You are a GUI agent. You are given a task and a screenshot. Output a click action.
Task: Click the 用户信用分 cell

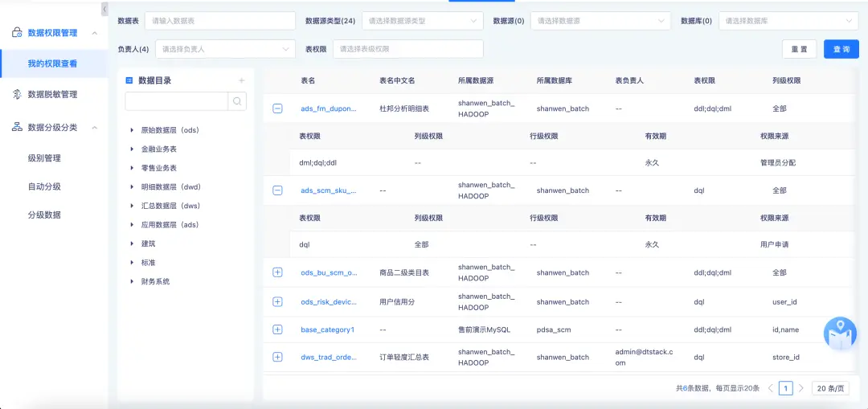pyautogui.click(x=397, y=301)
